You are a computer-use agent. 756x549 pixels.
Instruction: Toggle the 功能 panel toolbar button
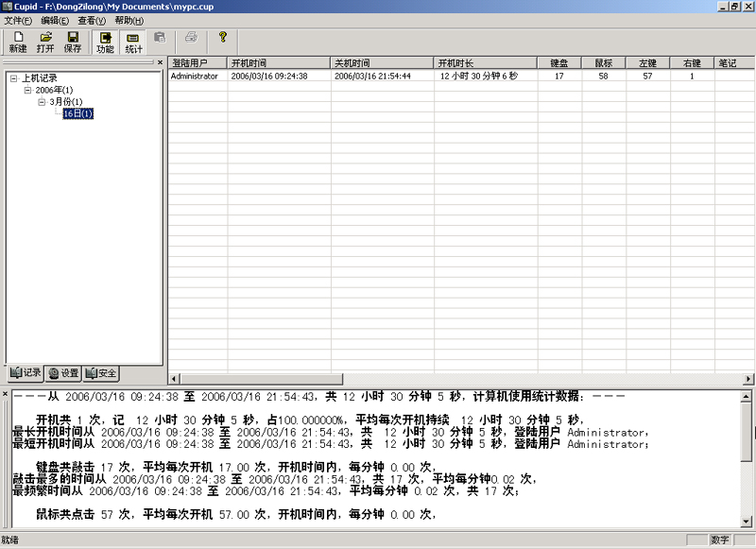click(105, 42)
